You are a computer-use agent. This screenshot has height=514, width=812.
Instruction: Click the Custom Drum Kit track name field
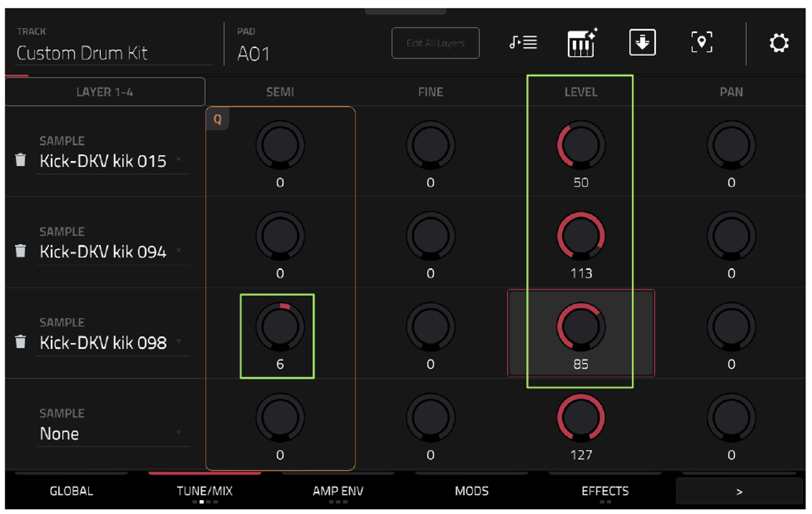114,53
